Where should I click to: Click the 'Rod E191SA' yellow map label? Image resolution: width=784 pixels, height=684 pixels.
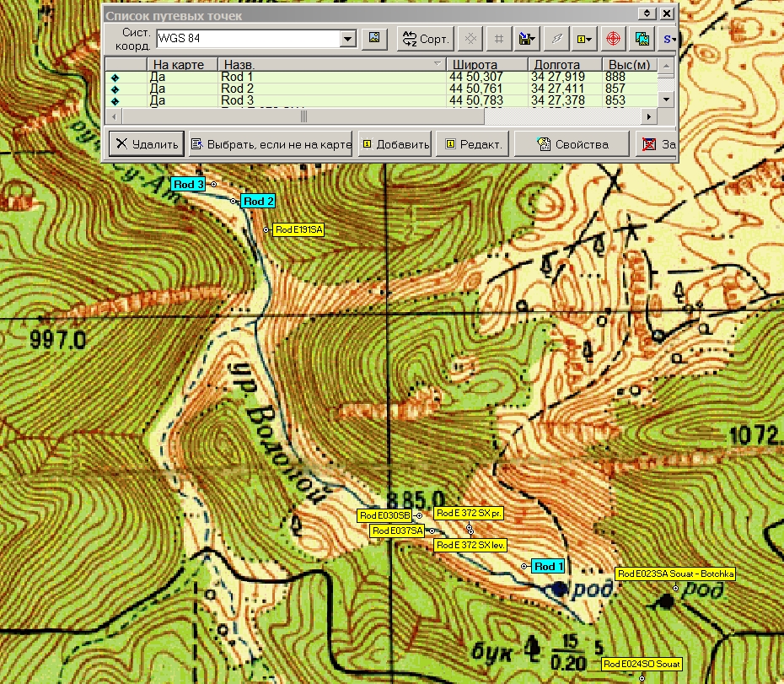pyautogui.click(x=298, y=229)
